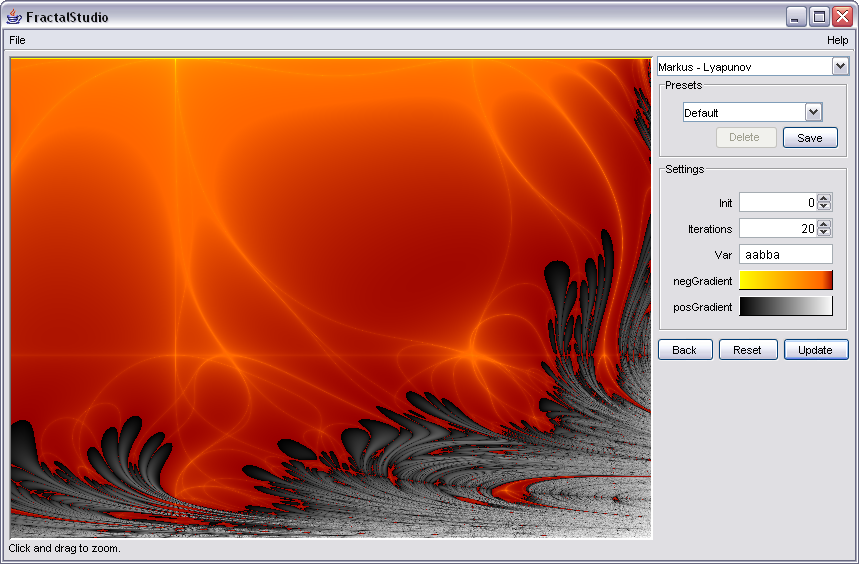Image resolution: width=859 pixels, height=564 pixels.
Task: Go Back to previous fractal view
Action: click(685, 350)
